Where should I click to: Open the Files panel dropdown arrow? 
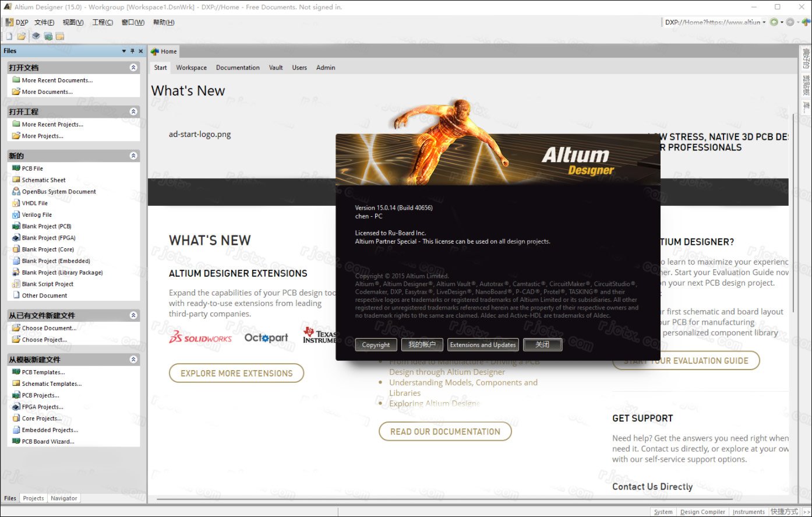123,51
